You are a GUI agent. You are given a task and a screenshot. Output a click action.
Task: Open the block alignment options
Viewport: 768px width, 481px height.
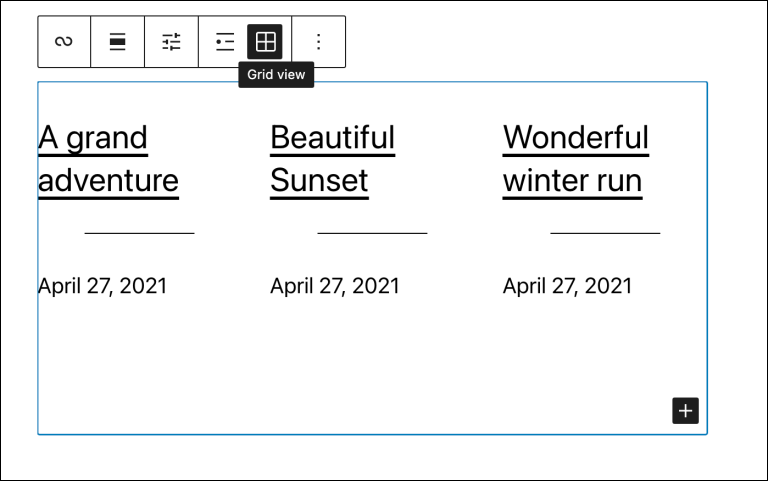click(x=118, y=42)
